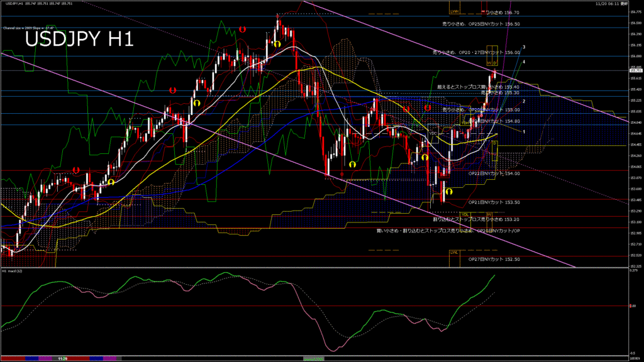Click the leftmost red down-arrow signal
Image resolution: width=644 pixels, height=362 pixels.
[76, 170]
